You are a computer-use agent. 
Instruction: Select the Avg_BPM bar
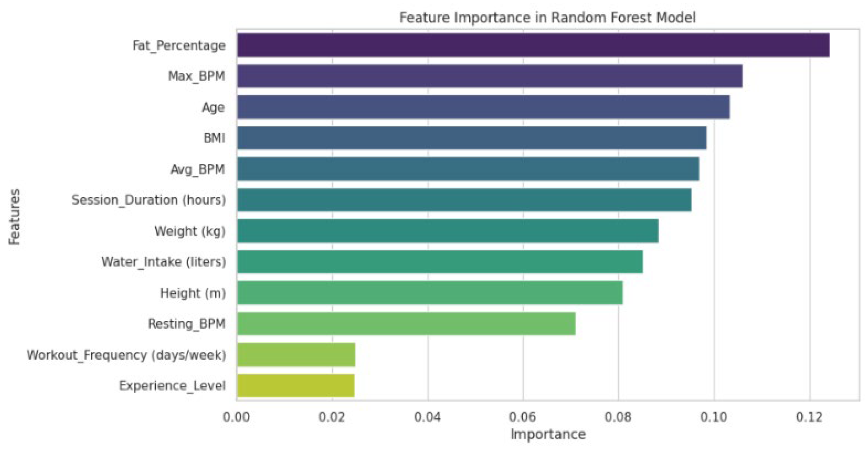(468, 169)
